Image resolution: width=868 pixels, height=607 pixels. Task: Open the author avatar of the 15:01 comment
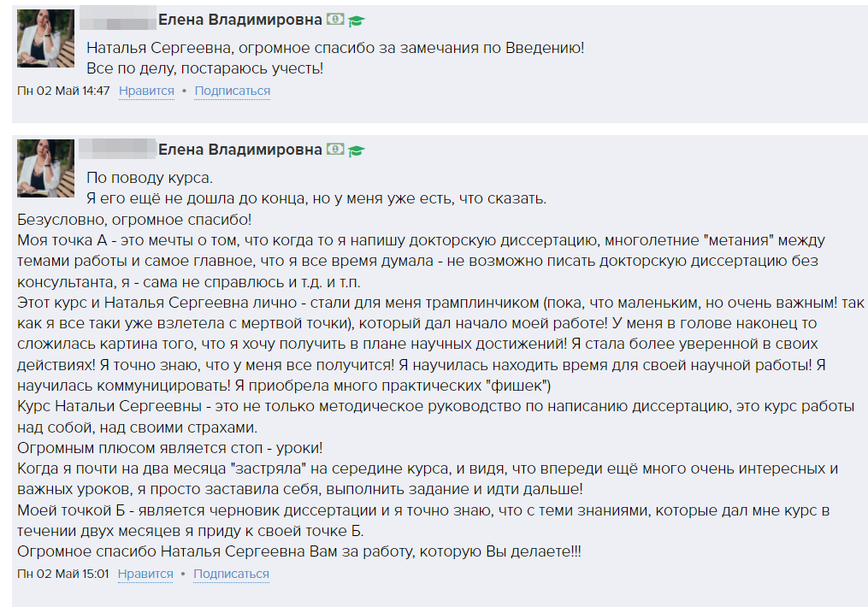click(x=45, y=168)
